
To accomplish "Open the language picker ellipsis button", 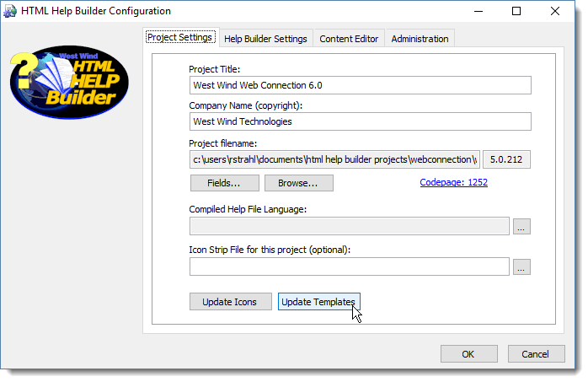I will tap(521, 227).
